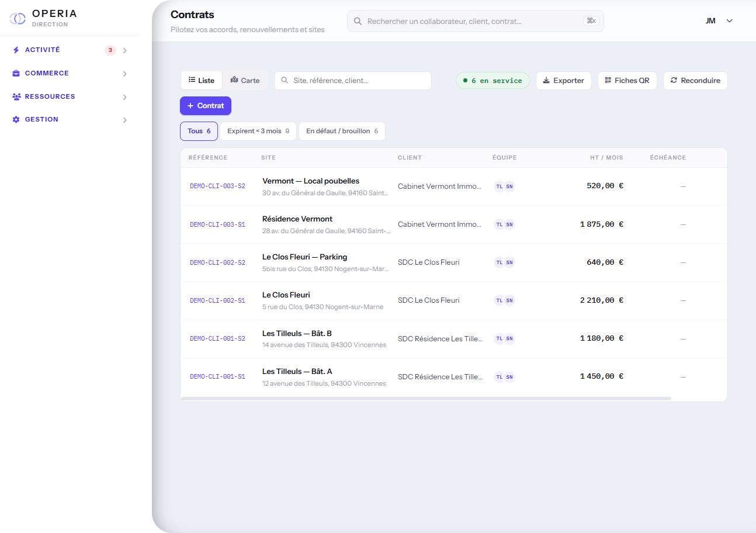This screenshot has height=533, width=756.
Task: Click the ÉCHÉANCE column header
Action: (x=668, y=158)
